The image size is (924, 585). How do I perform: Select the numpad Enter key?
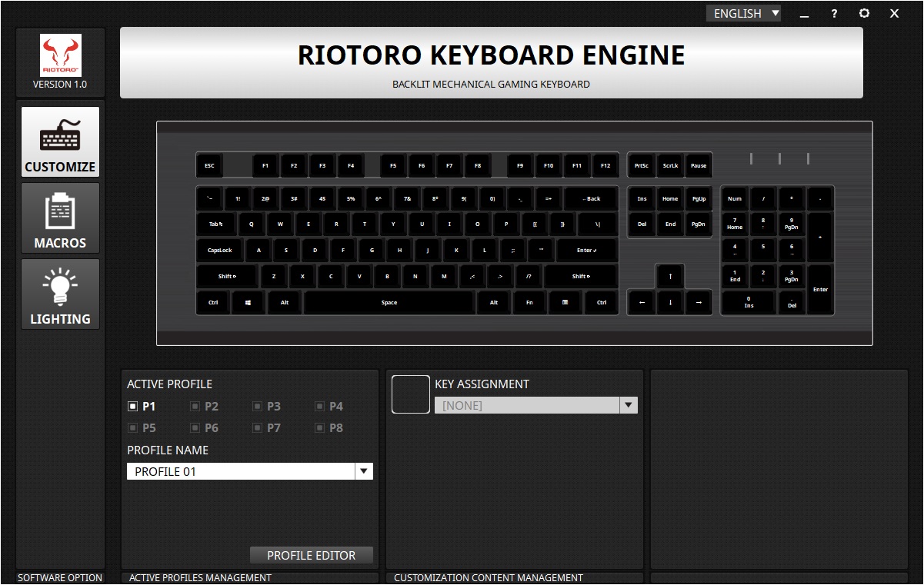tap(820, 290)
